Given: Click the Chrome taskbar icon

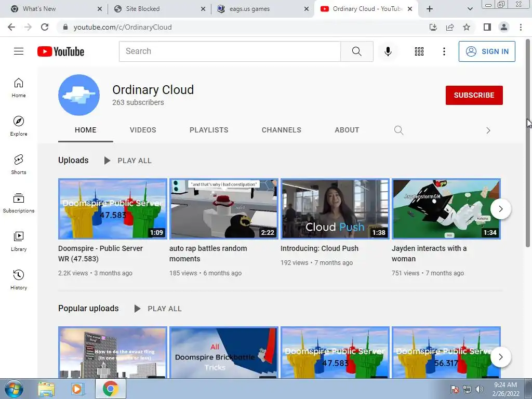Looking at the screenshot, I should point(111,389).
